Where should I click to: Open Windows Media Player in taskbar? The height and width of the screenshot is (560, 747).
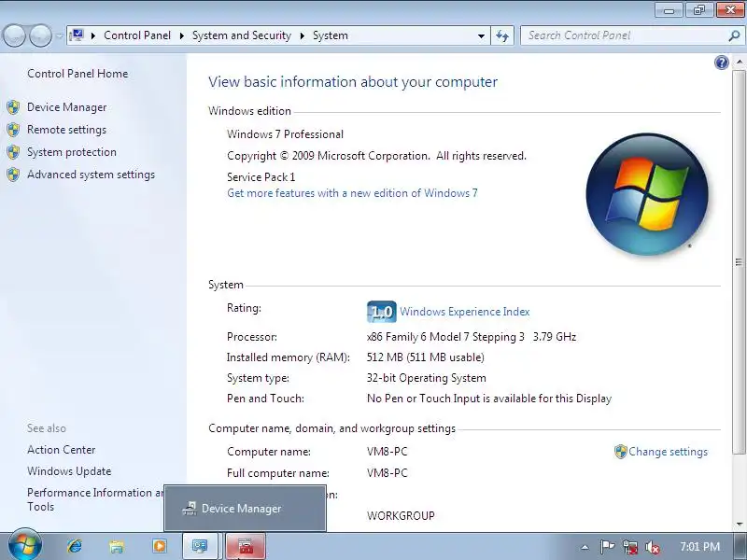tap(159, 546)
